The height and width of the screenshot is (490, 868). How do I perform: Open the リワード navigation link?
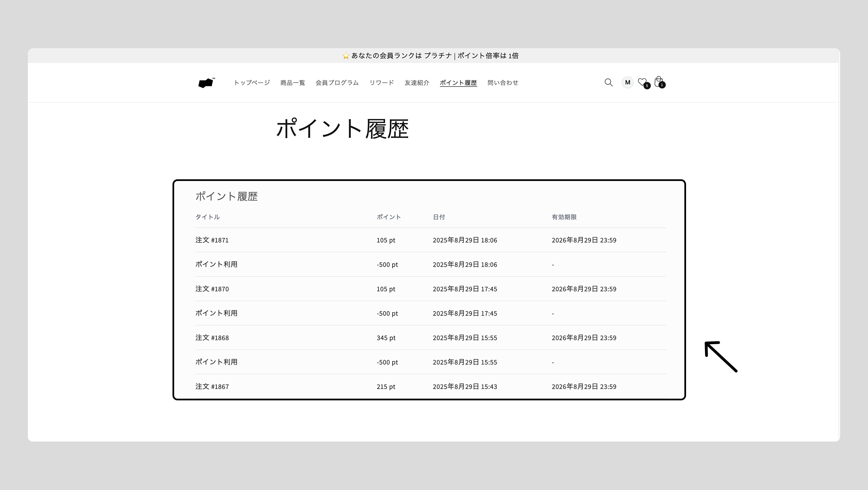[381, 83]
